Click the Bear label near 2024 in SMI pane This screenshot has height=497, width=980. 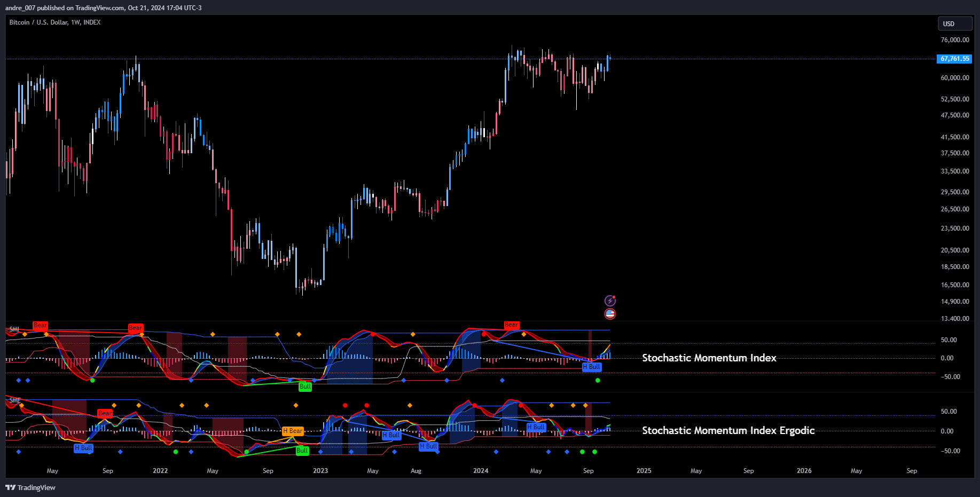point(511,325)
